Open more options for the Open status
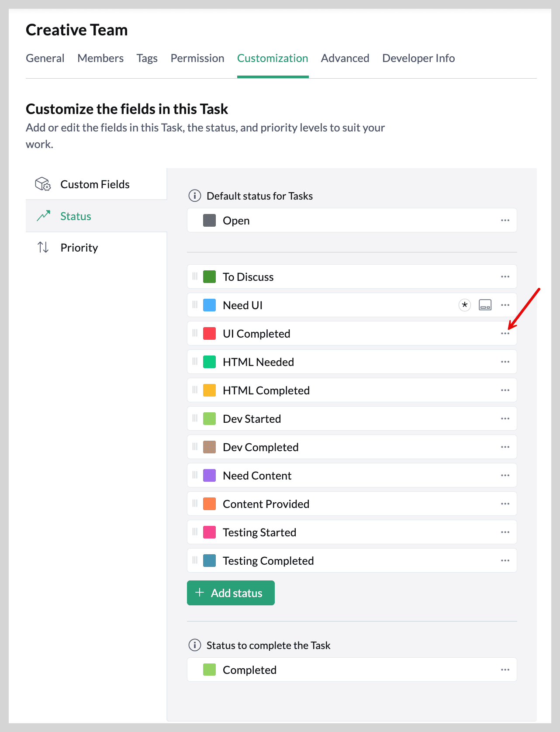The image size is (560, 732). pos(505,220)
